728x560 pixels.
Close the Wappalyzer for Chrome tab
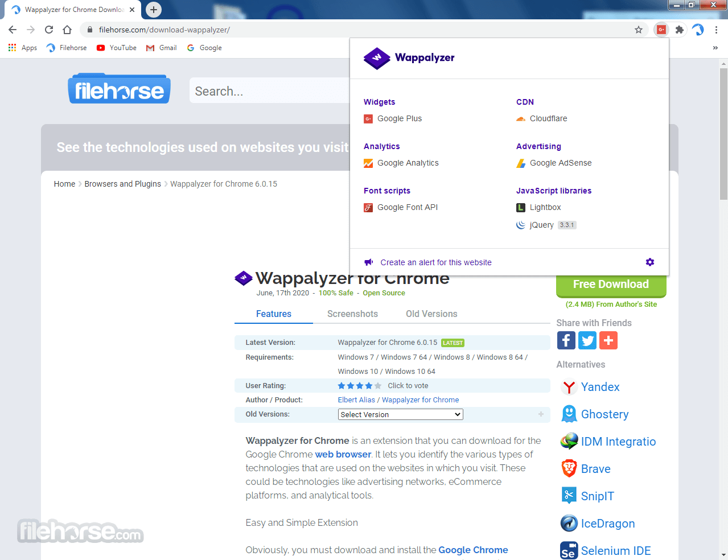[x=132, y=10]
